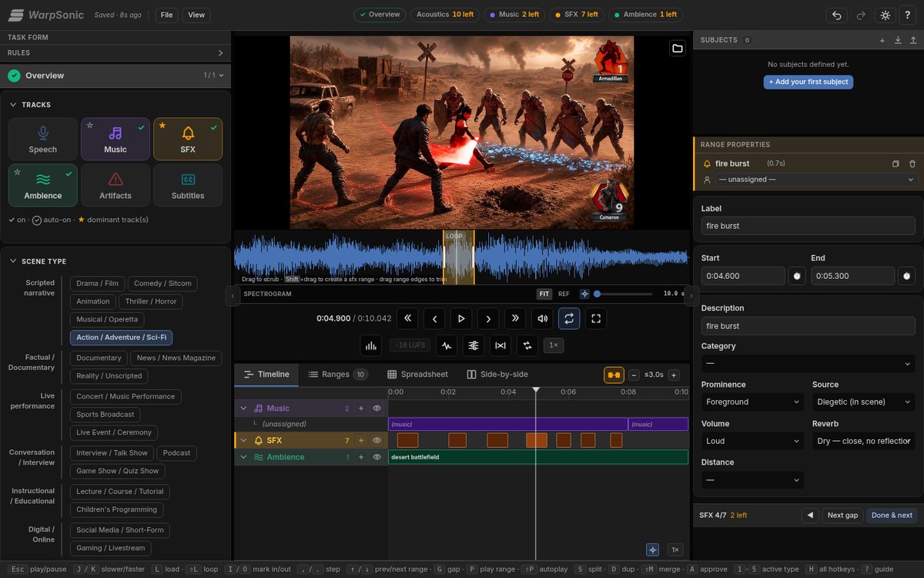This screenshot has width=924, height=578.
Task: Click the timeline snap icon in orange
Action: (x=614, y=375)
